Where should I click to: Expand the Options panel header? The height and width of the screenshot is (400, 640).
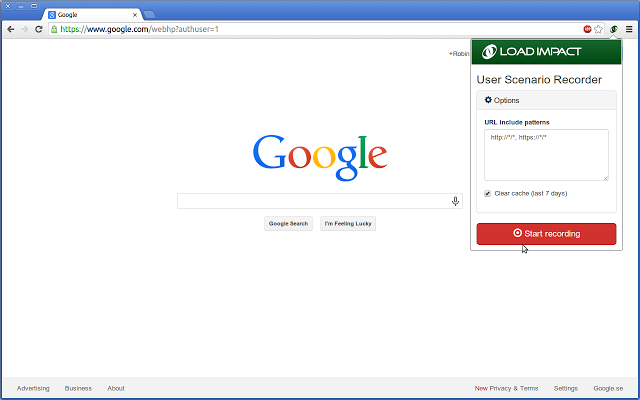click(x=547, y=100)
